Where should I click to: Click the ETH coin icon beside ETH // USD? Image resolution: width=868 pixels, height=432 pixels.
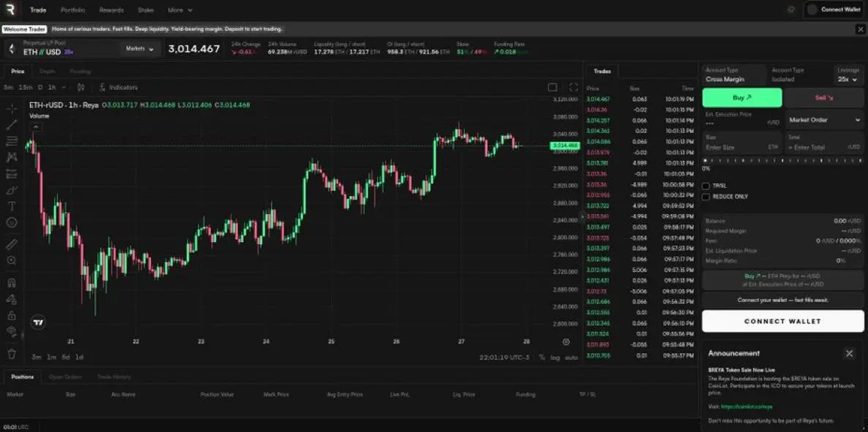coord(12,49)
